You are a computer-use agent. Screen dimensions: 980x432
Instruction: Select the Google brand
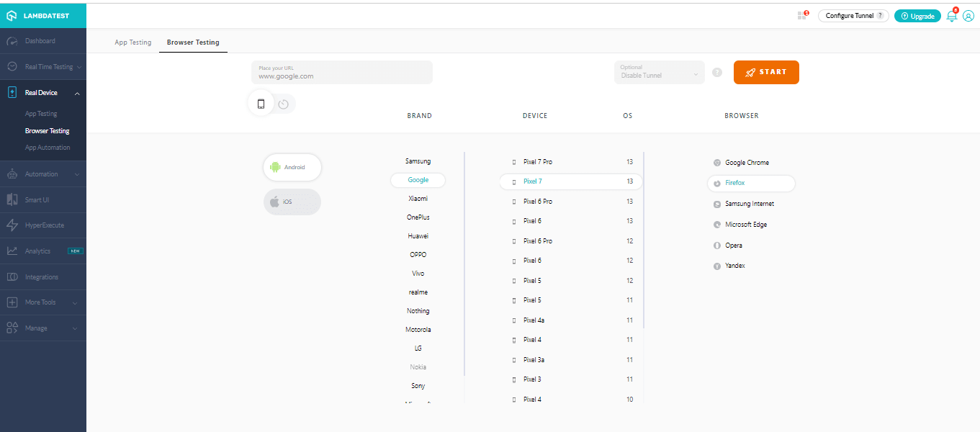tap(418, 180)
